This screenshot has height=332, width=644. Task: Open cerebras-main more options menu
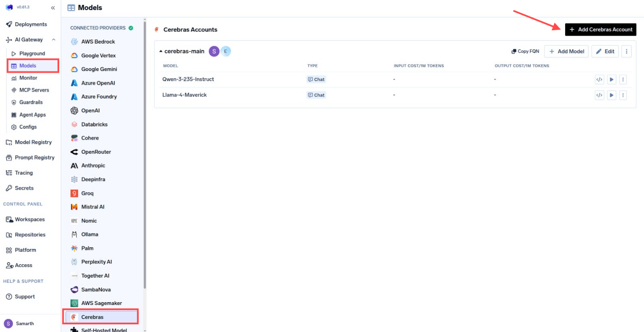(x=626, y=51)
